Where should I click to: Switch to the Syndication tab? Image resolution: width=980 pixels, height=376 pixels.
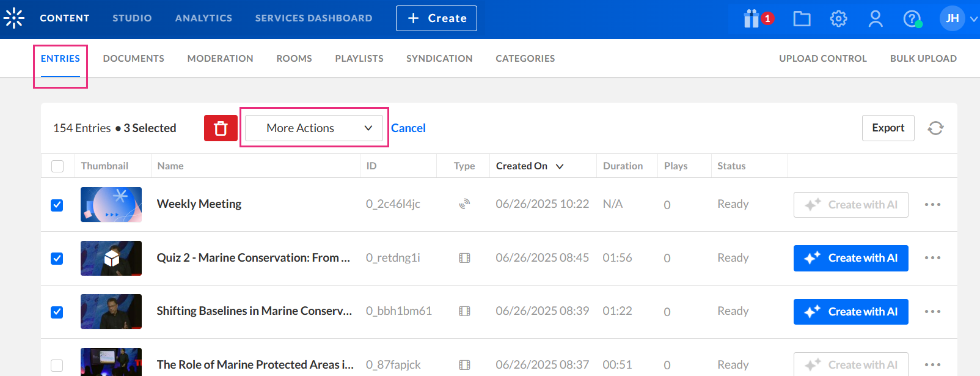pyautogui.click(x=439, y=59)
